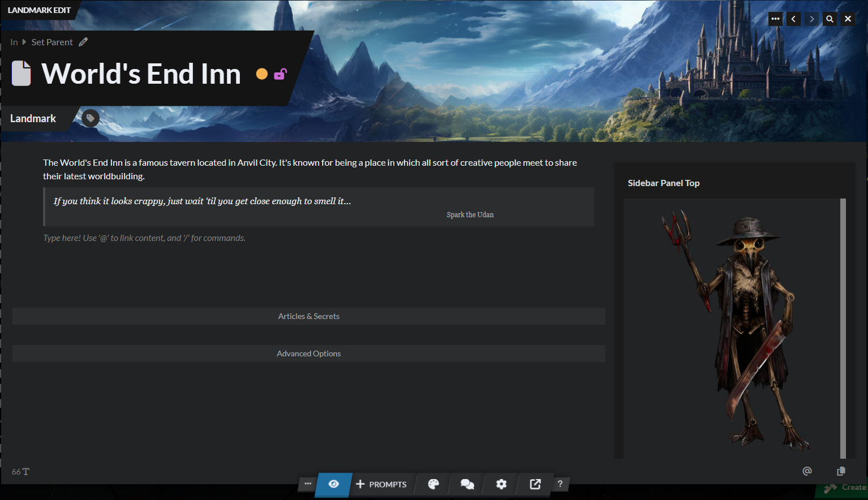Click the tag icon beside Landmark
The height and width of the screenshot is (500, 868).
(x=91, y=118)
